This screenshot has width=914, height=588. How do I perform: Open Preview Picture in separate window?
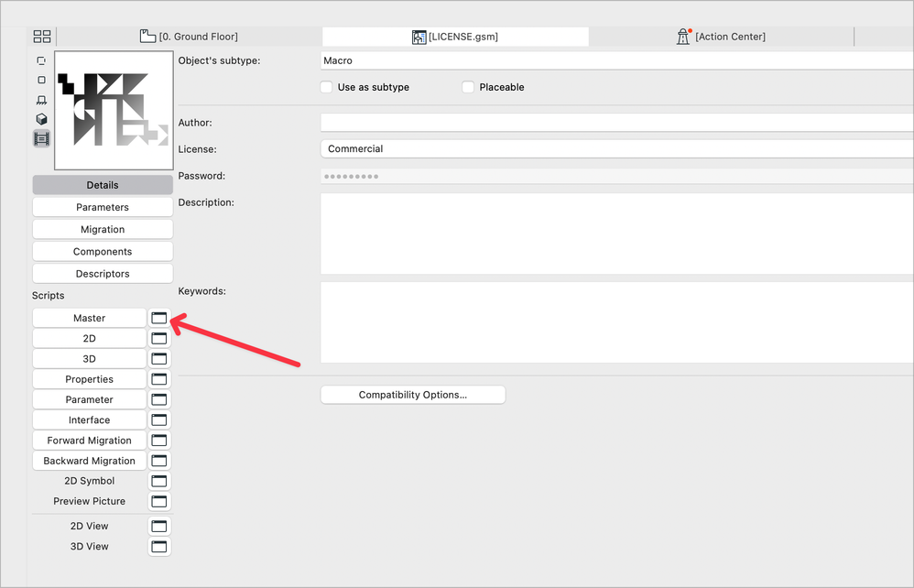[159, 501]
